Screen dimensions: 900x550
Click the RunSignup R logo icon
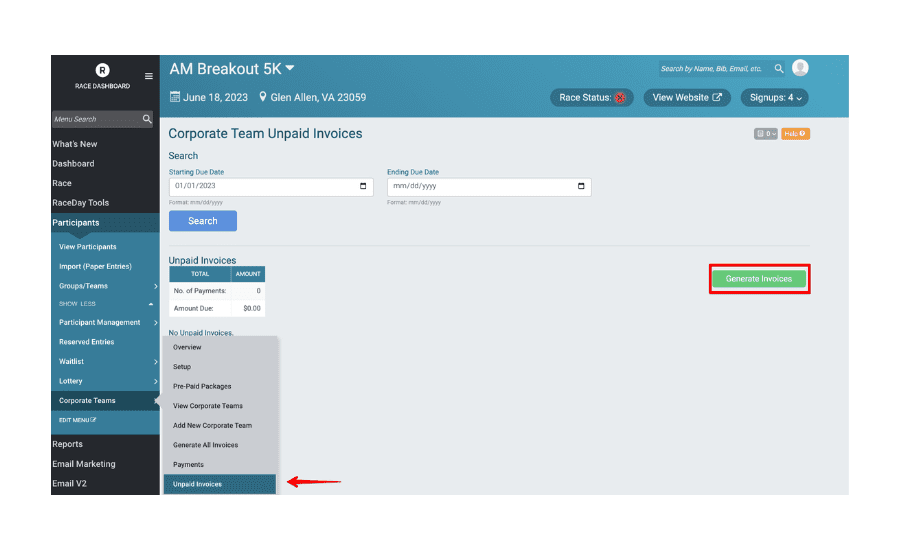click(x=102, y=70)
